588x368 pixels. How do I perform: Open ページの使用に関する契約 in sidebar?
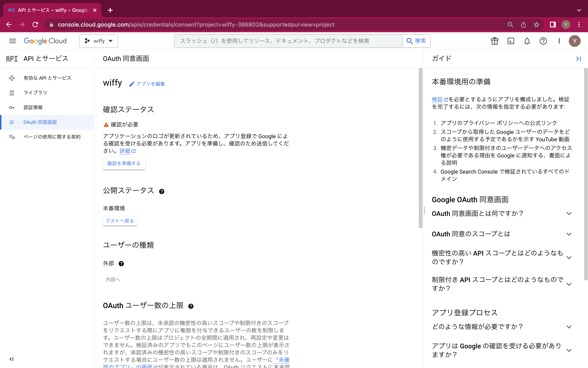47,137
